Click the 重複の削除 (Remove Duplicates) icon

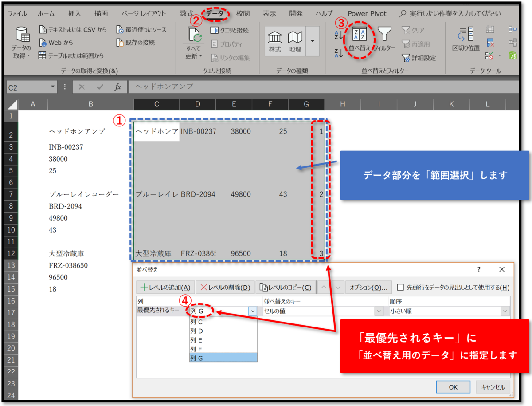point(489,43)
